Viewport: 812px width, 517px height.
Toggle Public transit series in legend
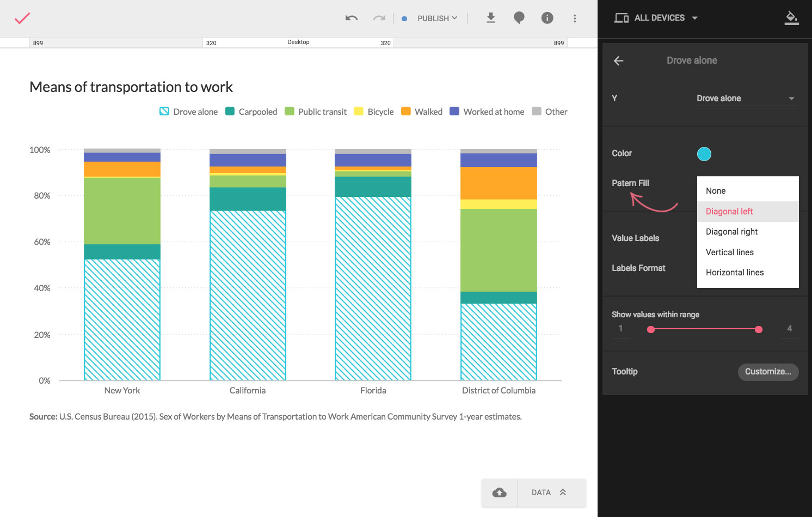pyautogui.click(x=316, y=112)
